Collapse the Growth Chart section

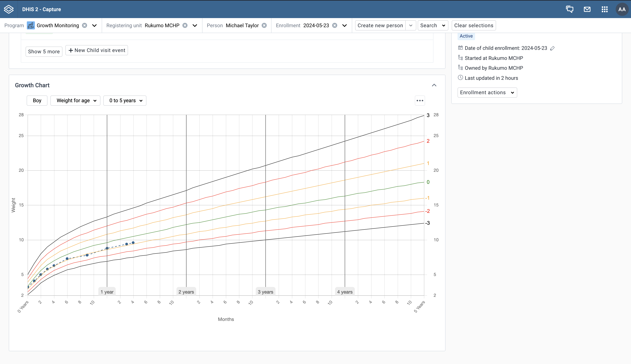pos(434,85)
